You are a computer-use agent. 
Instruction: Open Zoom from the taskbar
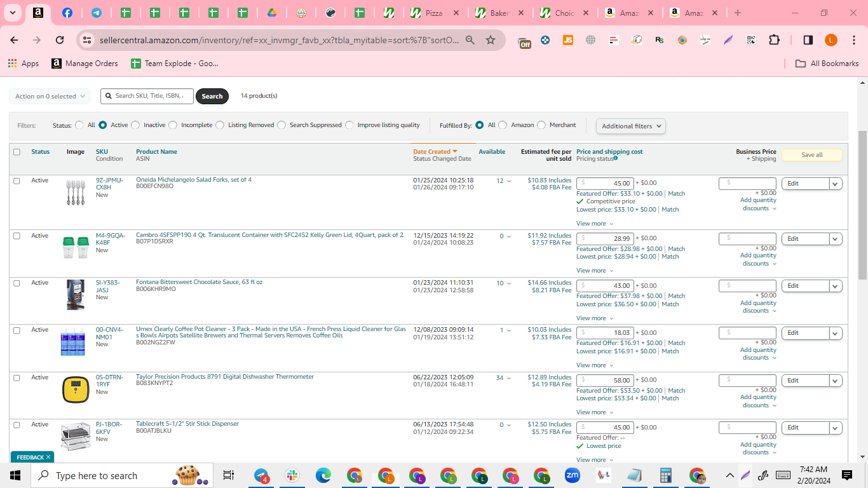pos(573,475)
